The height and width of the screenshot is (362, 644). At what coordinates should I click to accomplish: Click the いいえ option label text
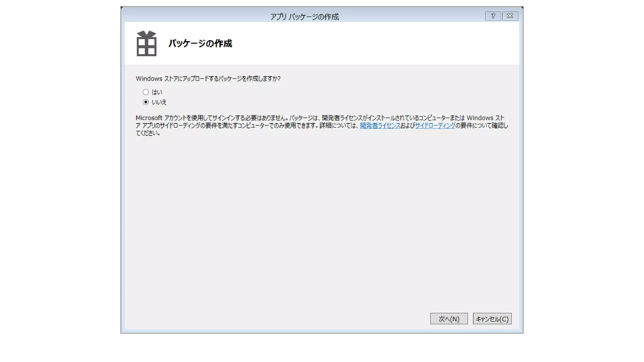(x=159, y=102)
